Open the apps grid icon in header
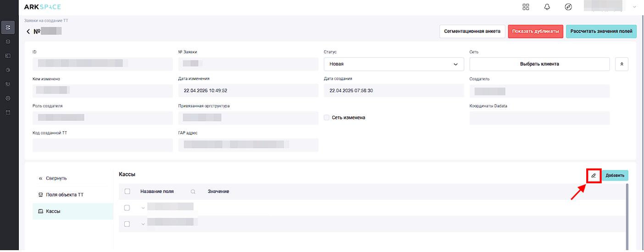This screenshot has width=644, height=252. 526,7
